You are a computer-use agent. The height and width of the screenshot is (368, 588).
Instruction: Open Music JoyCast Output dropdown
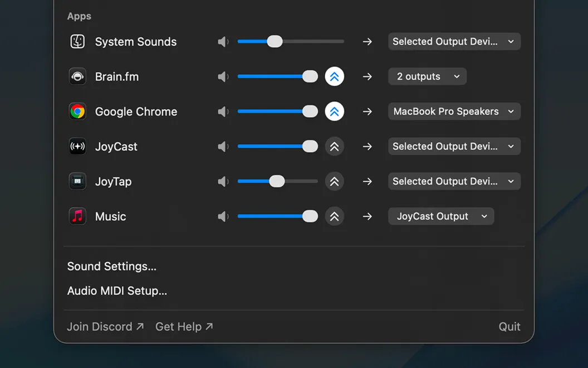440,216
